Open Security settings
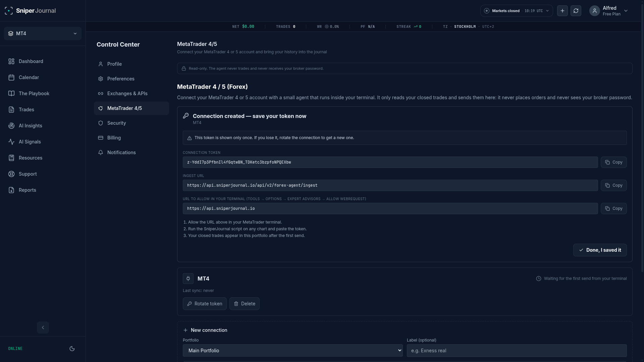The image size is (644, 362). click(131, 123)
